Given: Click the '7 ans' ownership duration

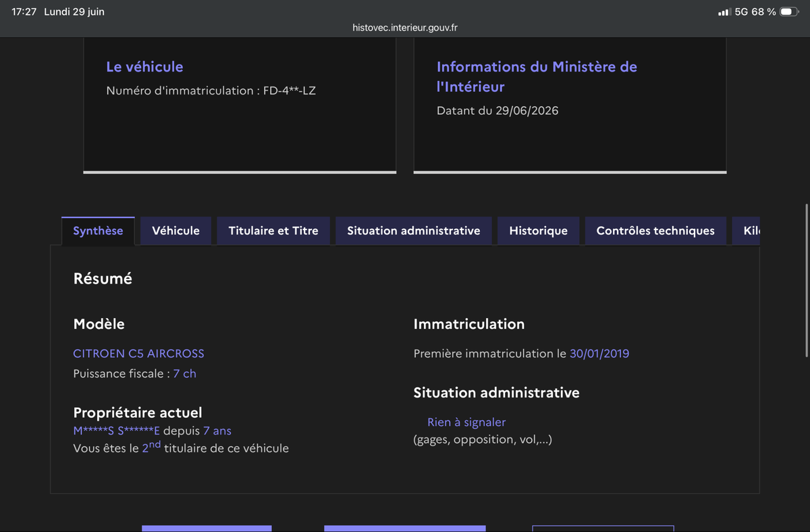Looking at the screenshot, I should (x=217, y=431).
